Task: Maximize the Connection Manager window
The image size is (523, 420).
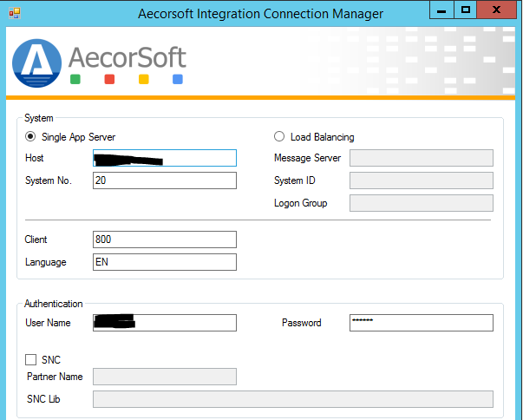Action: coord(465,10)
